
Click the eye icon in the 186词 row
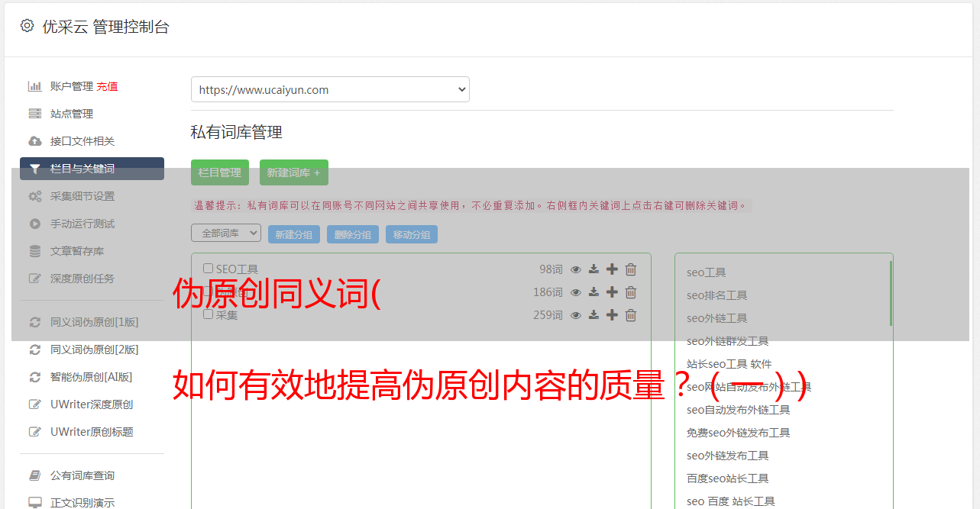coord(576,292)
